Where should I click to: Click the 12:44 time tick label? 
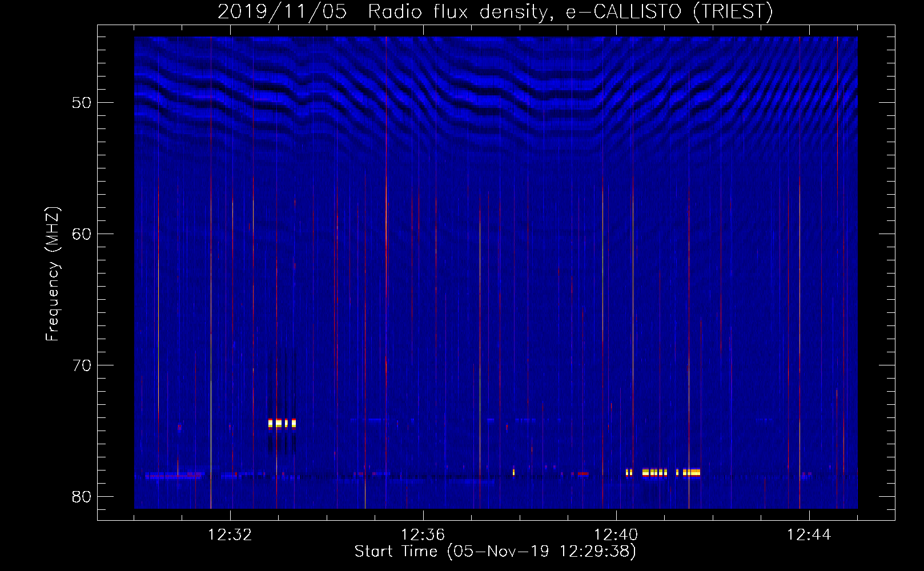[x=809, y=535]
